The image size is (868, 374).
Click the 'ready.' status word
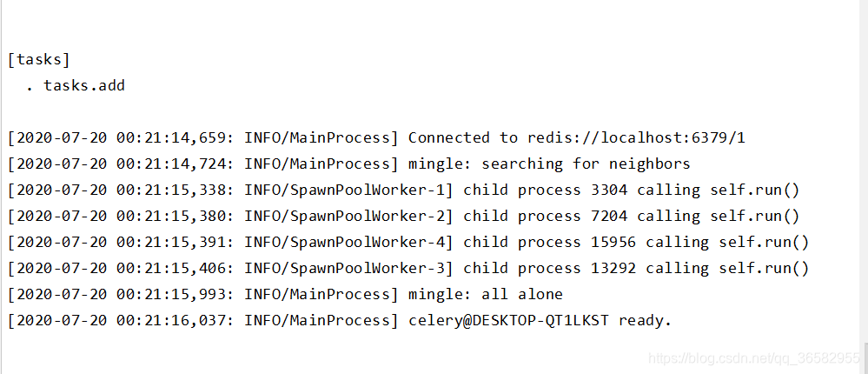tap(645, 320)
